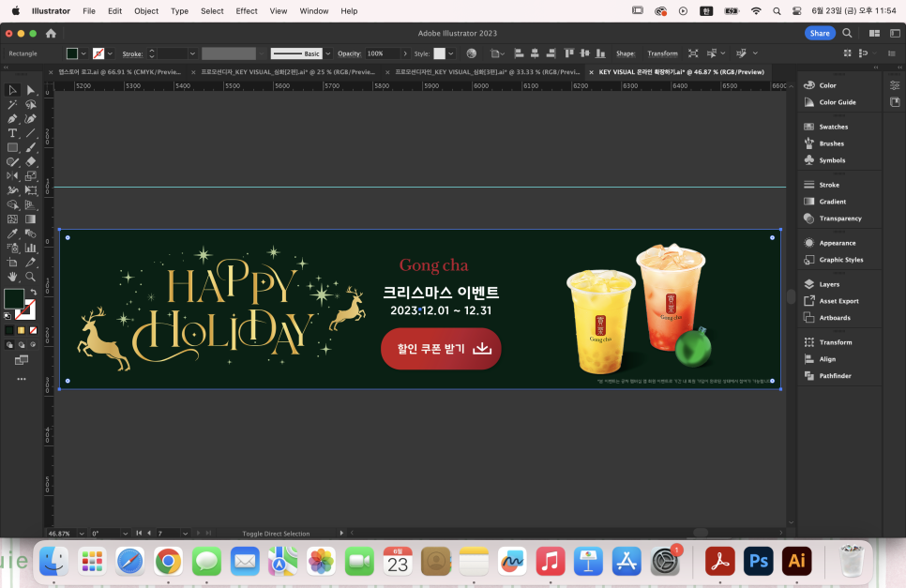The image size is (906, 588).
Task: Select the Hand tool
Action: [x=12, y=277]
